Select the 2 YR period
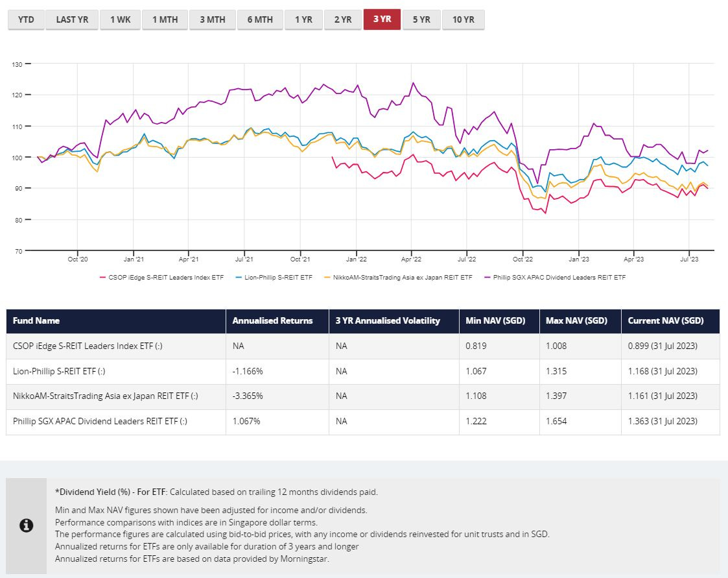Image resolution: width=728 pixels, height=578 pixels. click(343, 19)
